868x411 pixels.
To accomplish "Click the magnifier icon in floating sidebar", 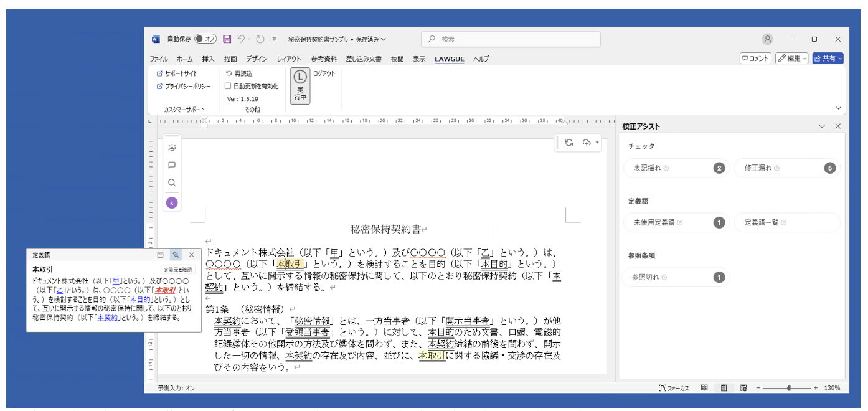I will (x=172, y=183).
